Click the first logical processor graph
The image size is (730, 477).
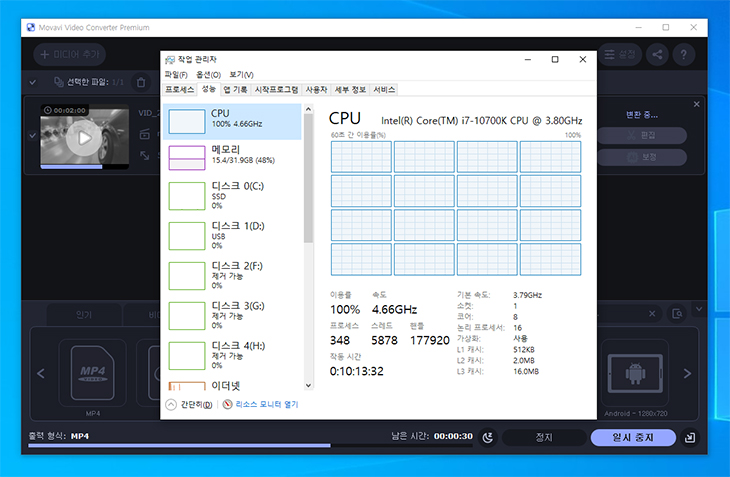[361, 157]
